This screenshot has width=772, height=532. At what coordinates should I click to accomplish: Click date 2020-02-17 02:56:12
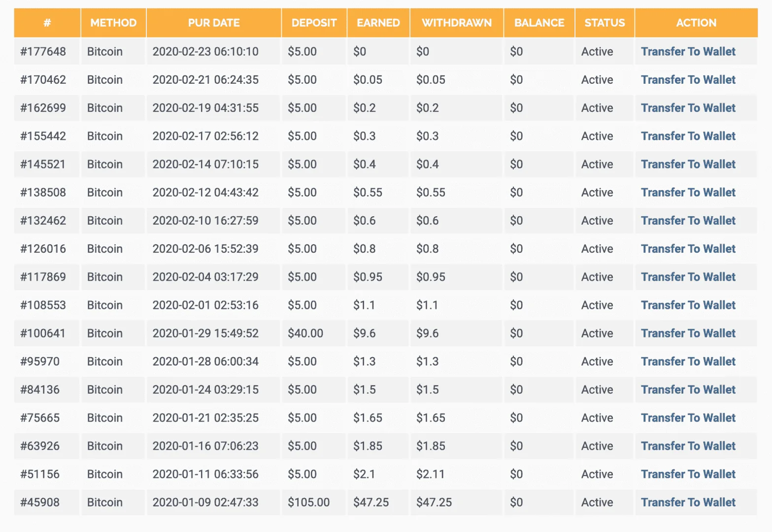[205, 136]
